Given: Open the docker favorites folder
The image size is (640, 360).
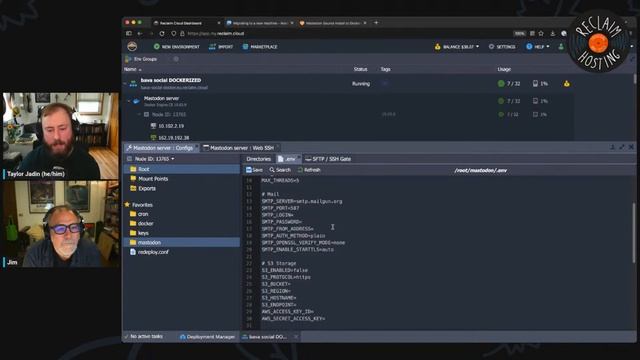Looking at the screenshot, I should click(x=142, y=224).
